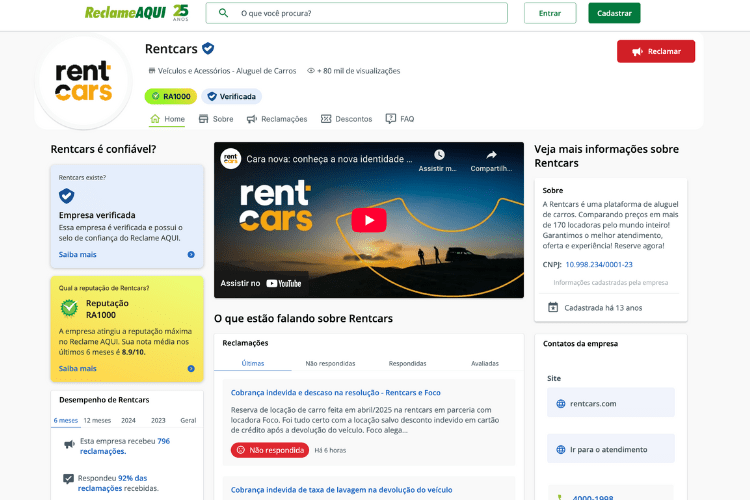Select the Últimas complaints tab
This screenshot has width=750, height=500.
pos(253,363)
